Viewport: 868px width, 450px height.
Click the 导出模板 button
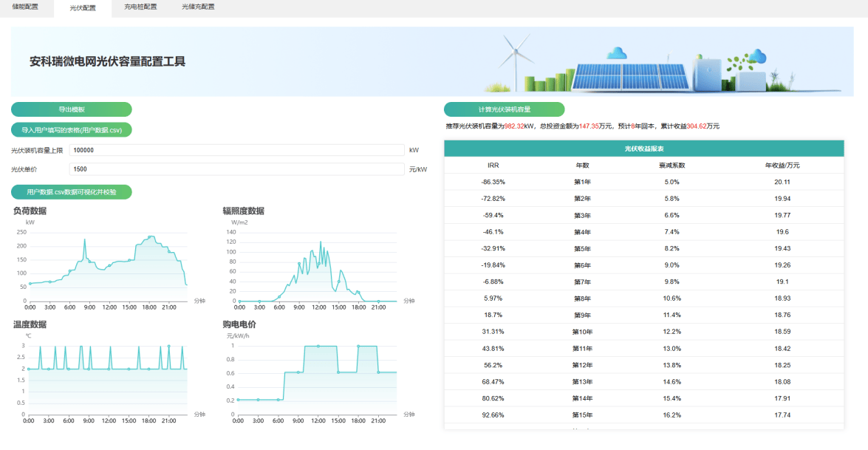[72, 109]
